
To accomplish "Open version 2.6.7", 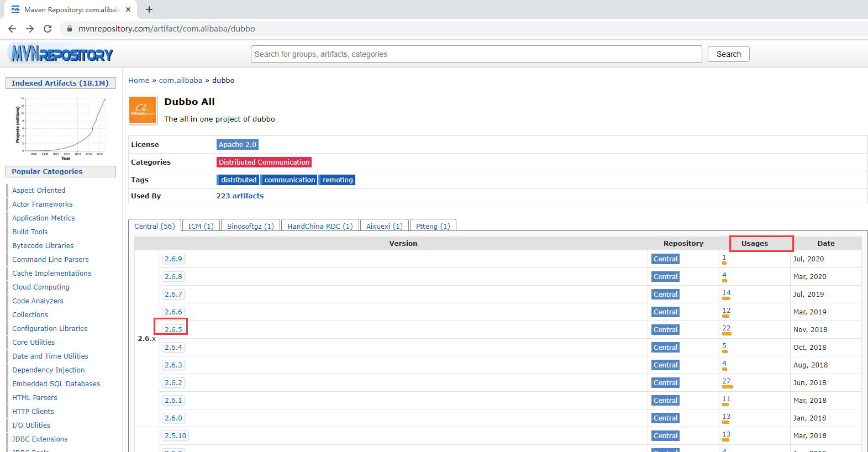I will point(173,294).
